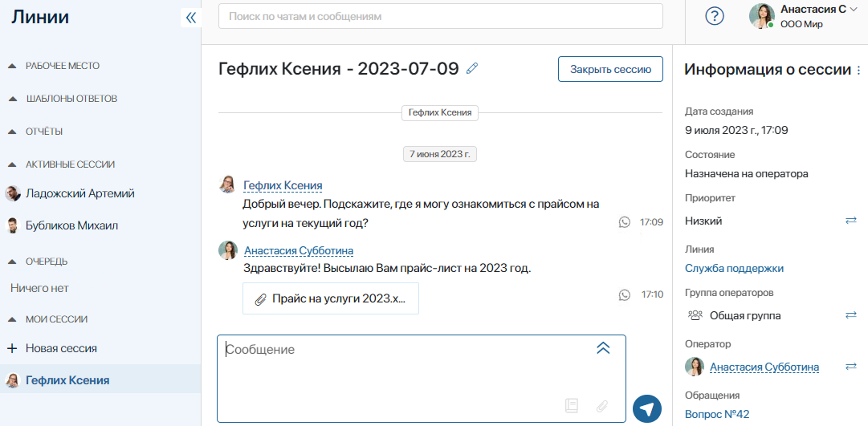Open operator Анастасия Субботина link in info panel
The height and width of the screenshot is (426, 868).
(x=764, y=367)
